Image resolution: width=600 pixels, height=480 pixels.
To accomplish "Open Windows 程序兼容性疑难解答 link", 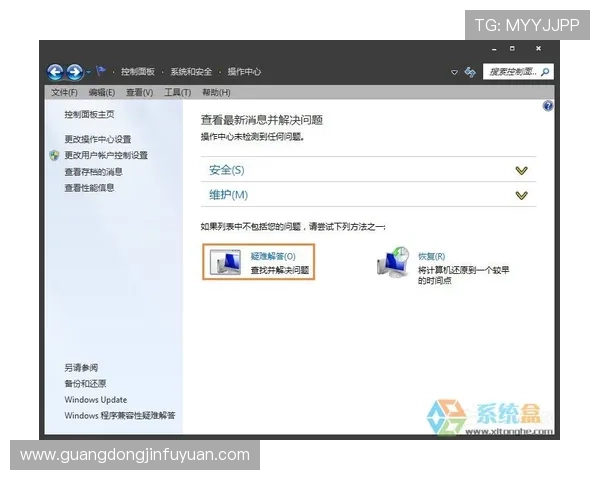I will pyautogui.click(x=120, y=415).
